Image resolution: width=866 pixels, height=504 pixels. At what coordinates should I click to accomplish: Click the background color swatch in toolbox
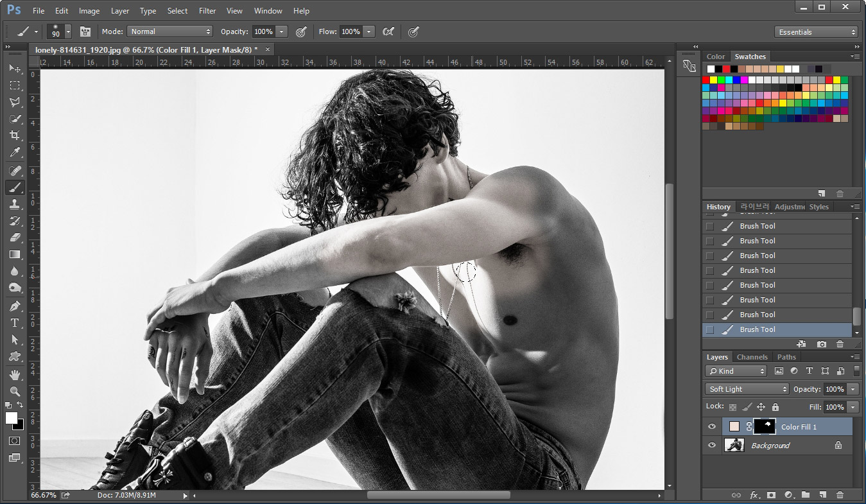click(20, 426)
